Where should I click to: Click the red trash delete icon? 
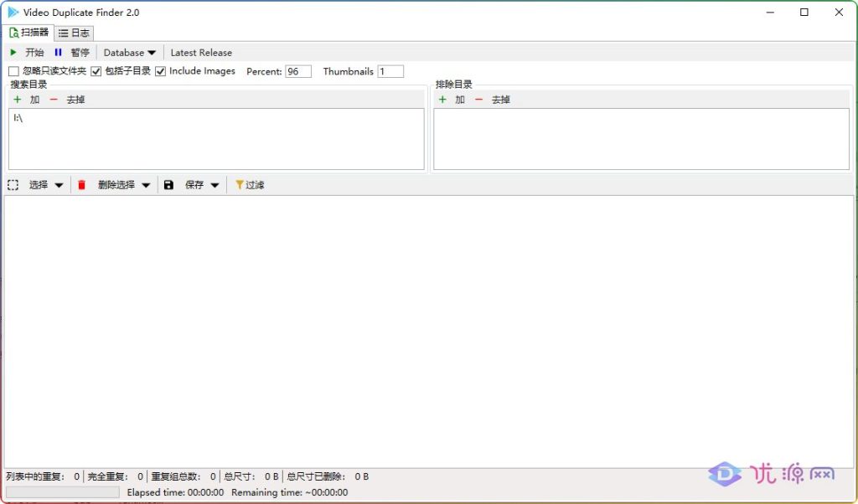pyautogui.click(x=81, y=185)
